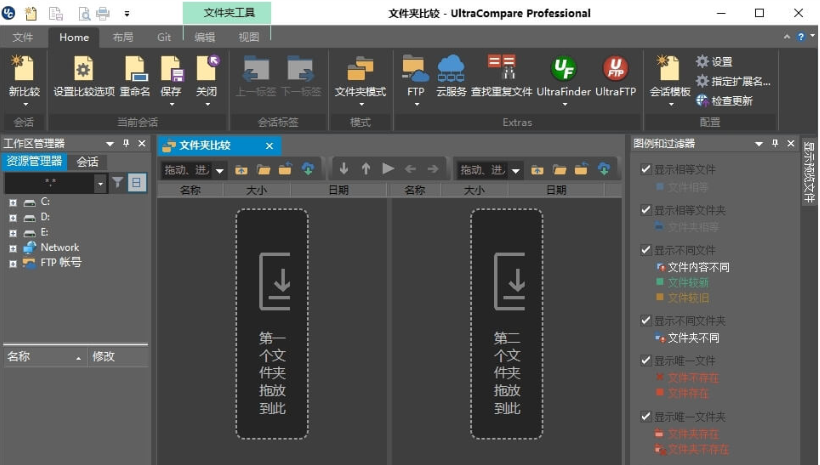This screenshot has height=465, width=820.
Task: Expand the C: drive node
Action: [13, 202]
